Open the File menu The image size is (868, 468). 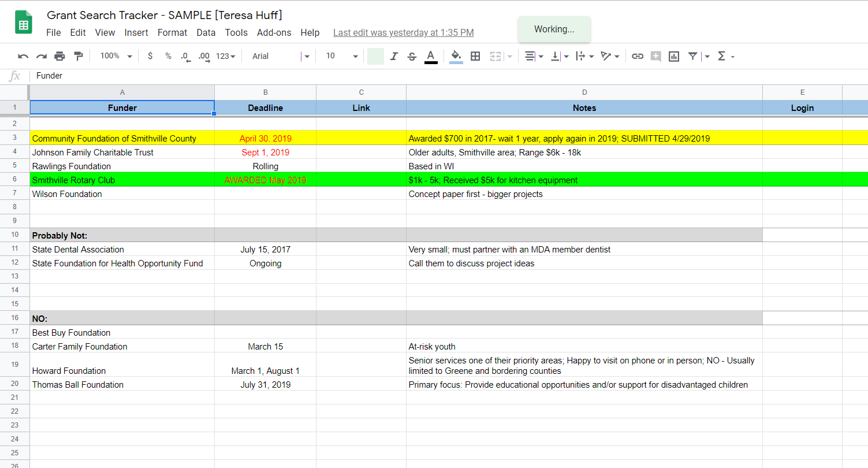pos(54,33)
